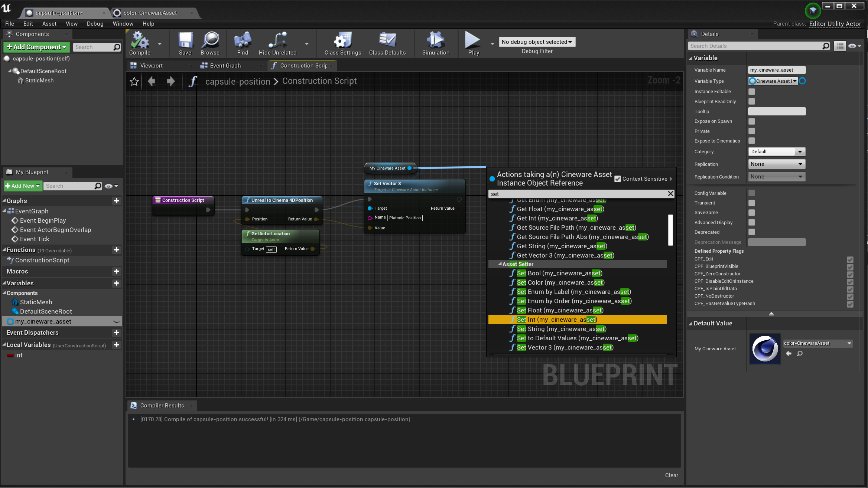The image size is (868, 488).
Task: Choose Set Vector 3 action
Action: pos(578,347)
